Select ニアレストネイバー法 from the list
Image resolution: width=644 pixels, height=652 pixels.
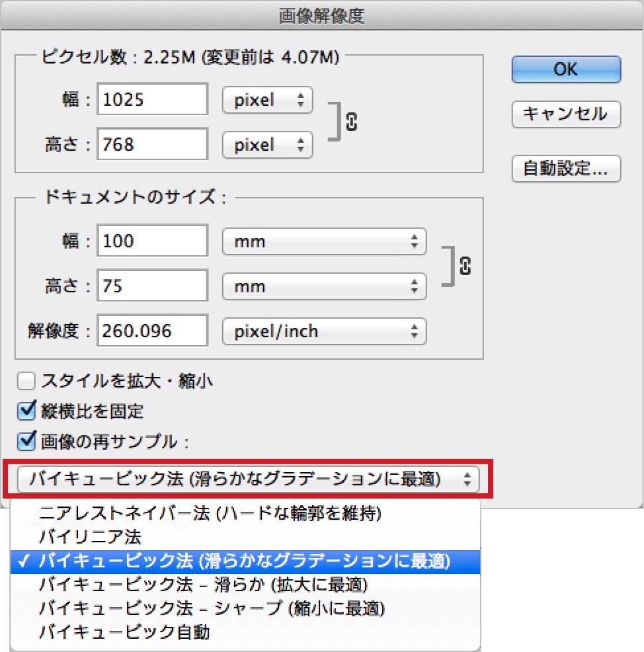(x=210, y=512)
